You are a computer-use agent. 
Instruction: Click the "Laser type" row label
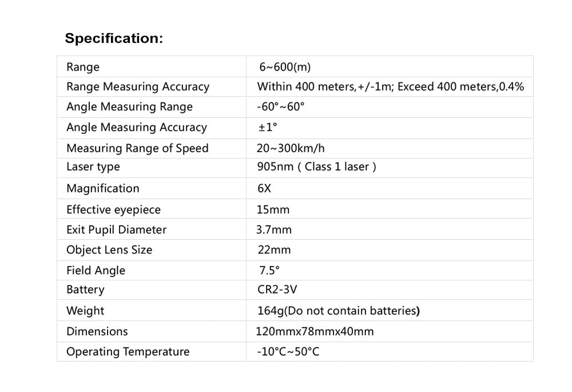93,167
